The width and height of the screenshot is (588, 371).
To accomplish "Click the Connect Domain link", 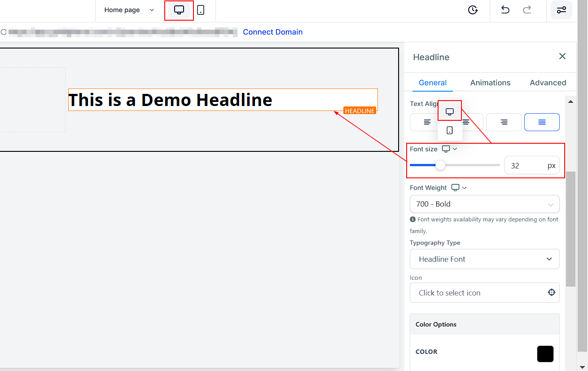I will 273,32.
